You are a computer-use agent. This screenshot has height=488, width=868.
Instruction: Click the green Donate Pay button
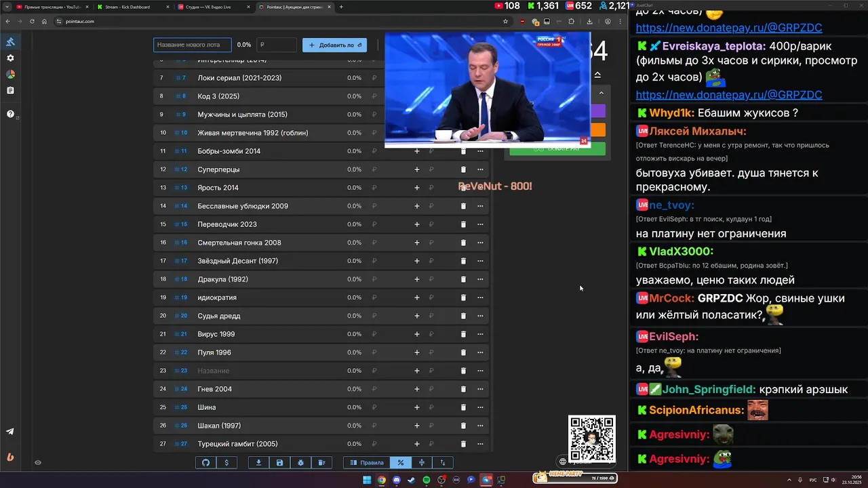tap(557, 149)
